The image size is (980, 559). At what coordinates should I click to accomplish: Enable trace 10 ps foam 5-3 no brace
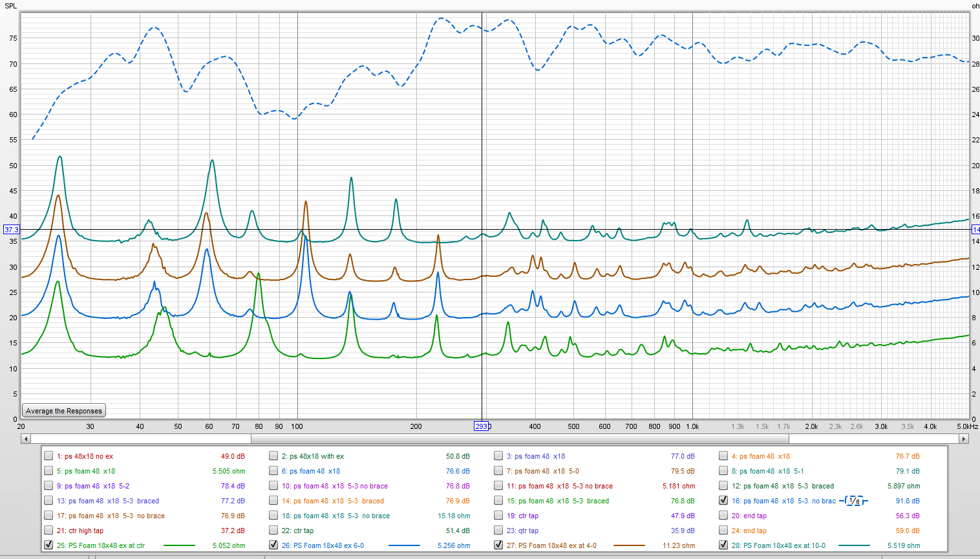pos(273,485)
